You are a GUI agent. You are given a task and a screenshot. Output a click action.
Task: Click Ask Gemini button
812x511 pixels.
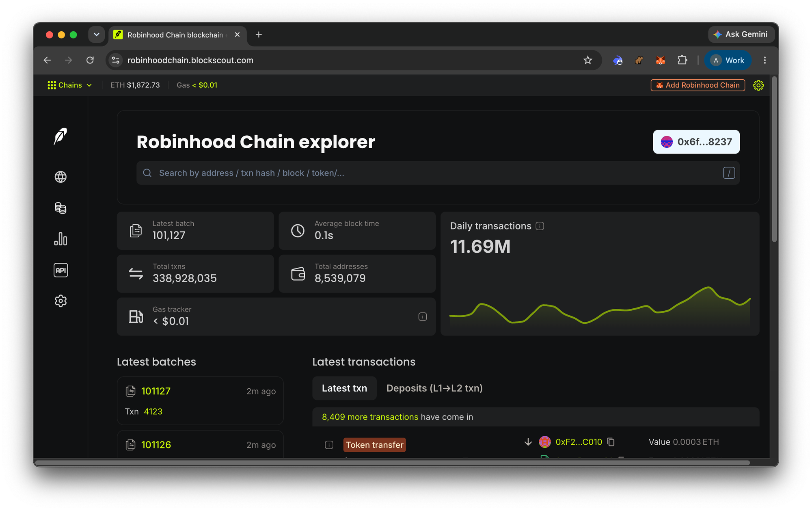click(x=741, y=35)
